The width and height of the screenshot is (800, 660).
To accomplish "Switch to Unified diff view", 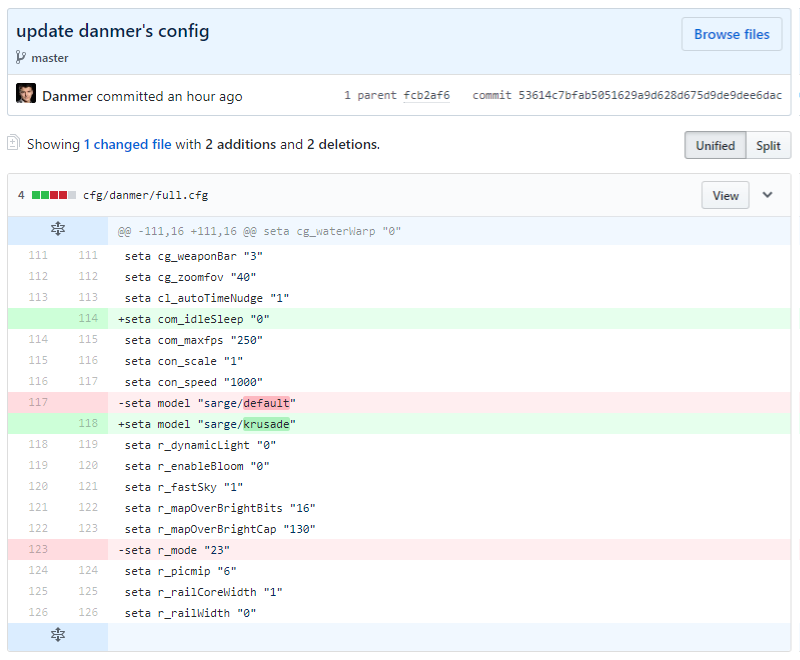I will pos(715,145).
